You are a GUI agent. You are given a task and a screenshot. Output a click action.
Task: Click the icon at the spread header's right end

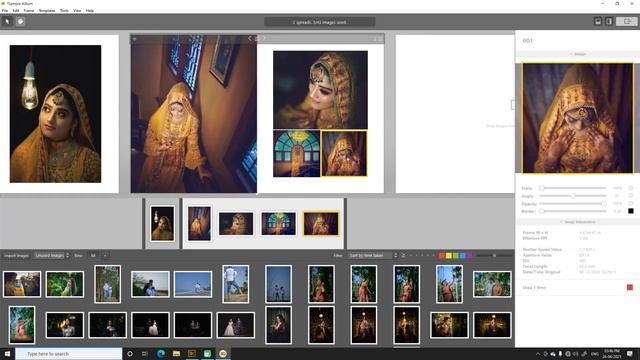pyautogui.click(x=380, y=39)
